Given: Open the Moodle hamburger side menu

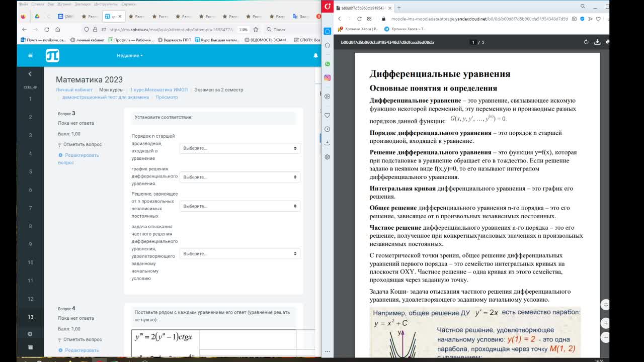Looking at the screenshot, I should [30, 55].
